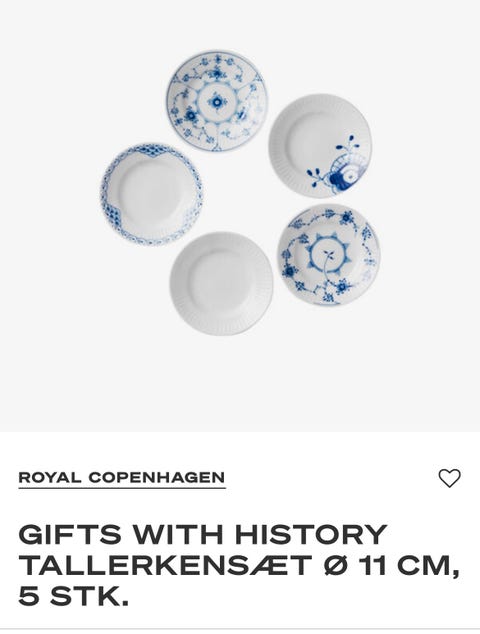The height and width of the screenshot is (634, 480).
Task: Click the word 'COPENHAGEN' in the brand name
Action: pos(156,478)
